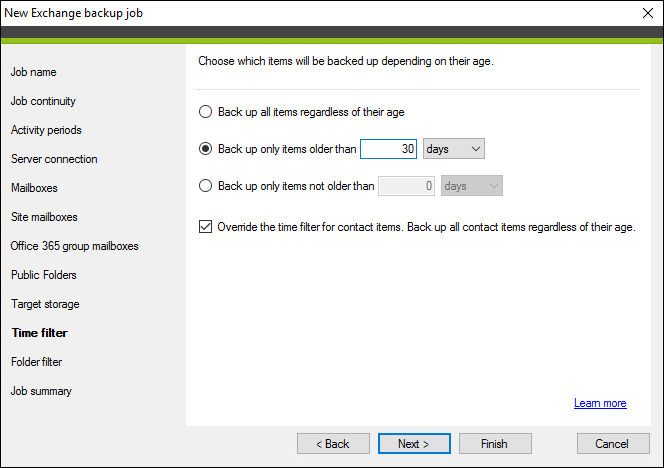Image resolution: width=664 pixels, height=468 pixels.
Task: Click the Next > button
Action: (414, 443)
